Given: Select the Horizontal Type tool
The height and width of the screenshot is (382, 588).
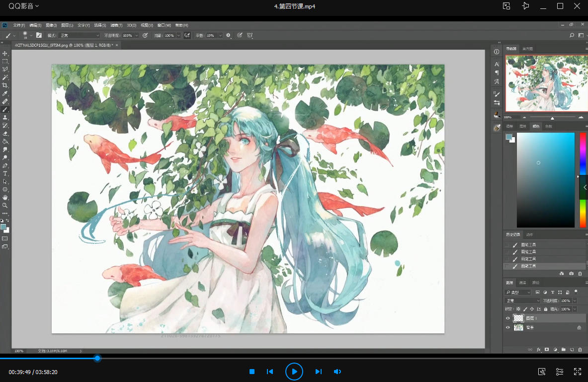Looking at the screenshot, I should (5, 173).
